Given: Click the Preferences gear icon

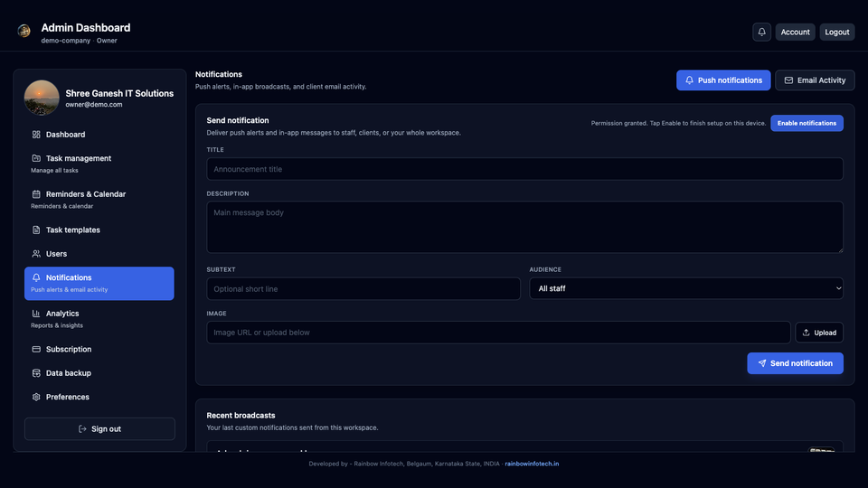Looking at the screenshot, I should pyautogui.click(x=36, y=397).
